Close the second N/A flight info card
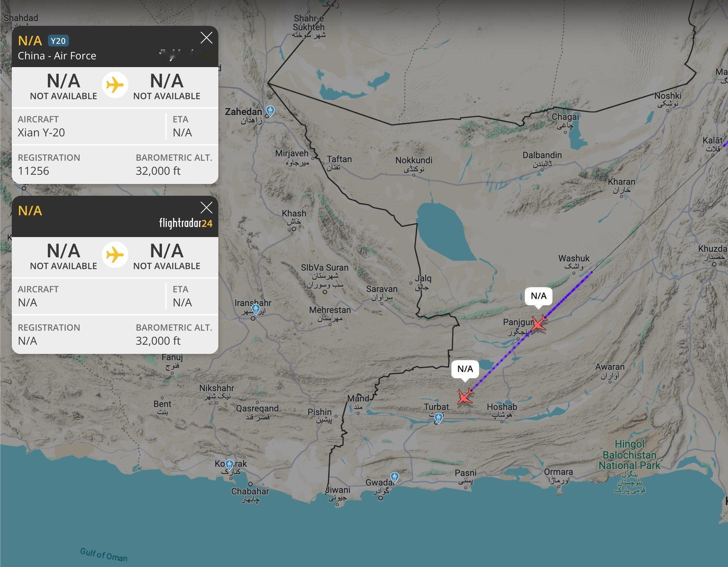This screenshot has height=567, width=728. coord(206,208)
